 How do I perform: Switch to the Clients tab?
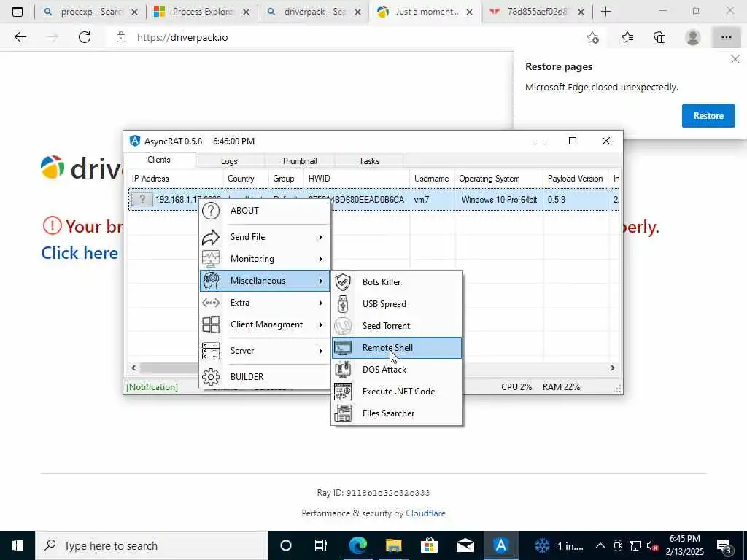coord(158,160)
